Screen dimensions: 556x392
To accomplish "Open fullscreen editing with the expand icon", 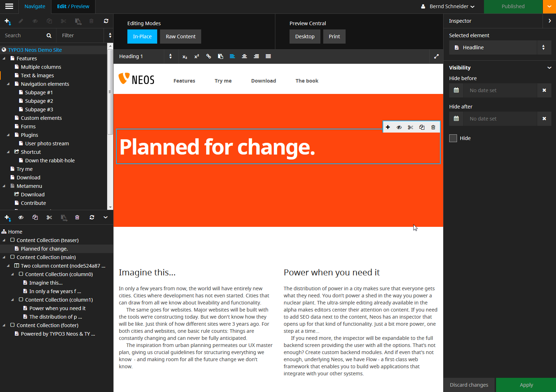I will point(436,56).
